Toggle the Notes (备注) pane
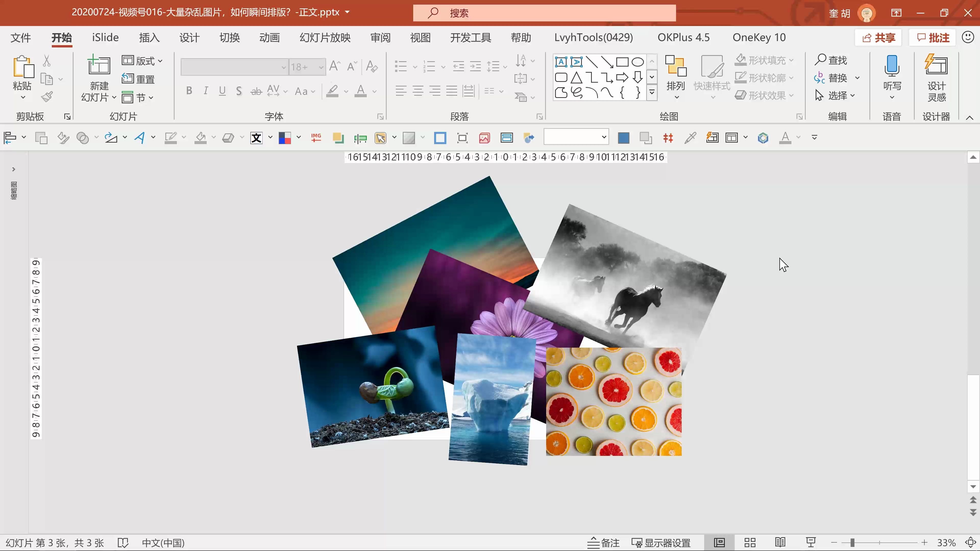The image size is (980, 551). [x=604, y=543]
